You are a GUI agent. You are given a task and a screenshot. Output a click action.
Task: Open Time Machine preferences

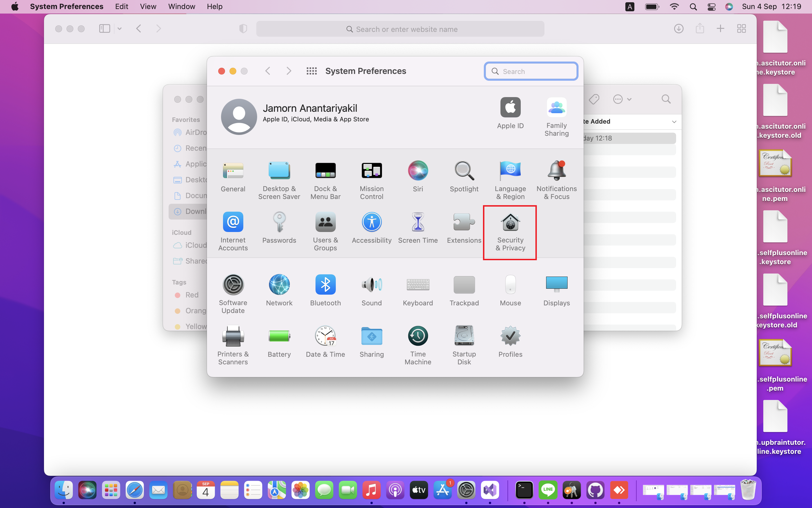coord(418,346)
